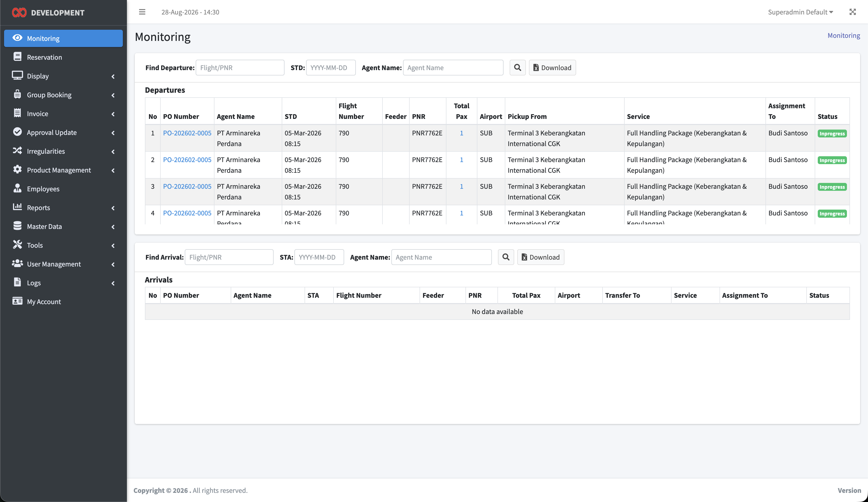Image resolution: width=868 pixels, height=502 pixels.
Task: Expand the Logs submenu chevron
Action: [113, 283]
